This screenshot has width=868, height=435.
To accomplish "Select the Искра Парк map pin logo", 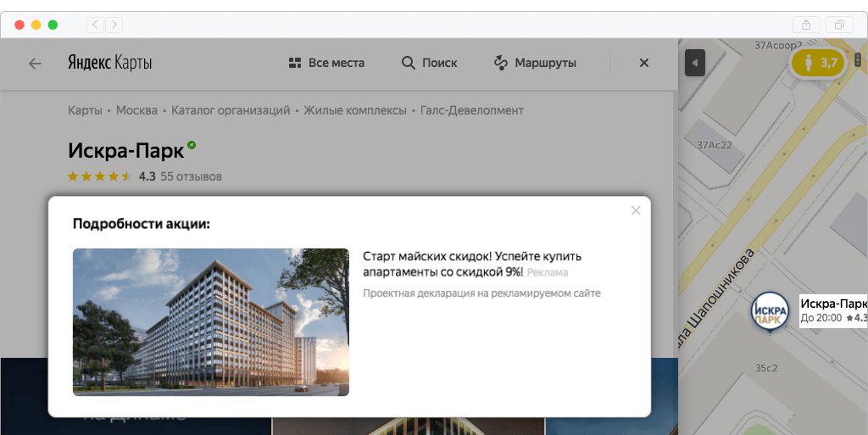I will coord(770,312).
